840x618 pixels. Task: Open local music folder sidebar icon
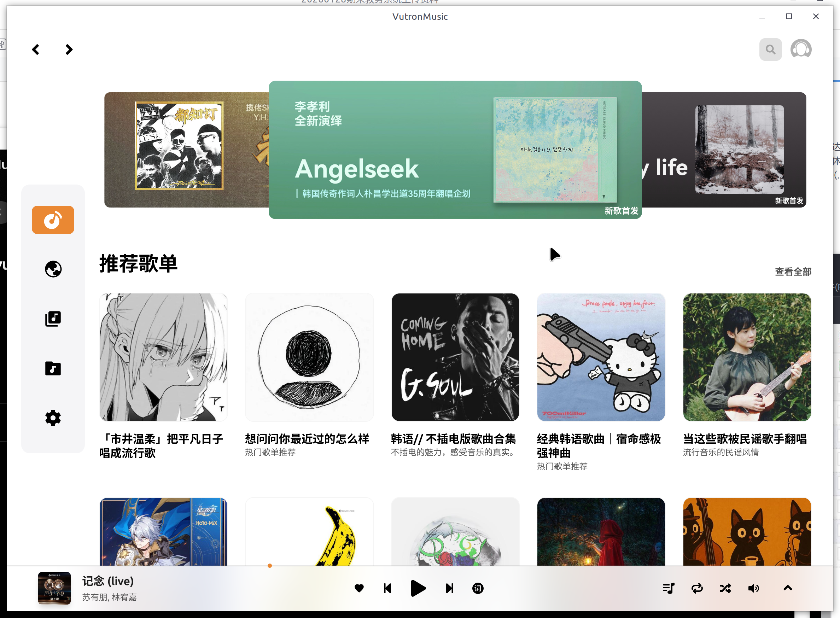53,368
